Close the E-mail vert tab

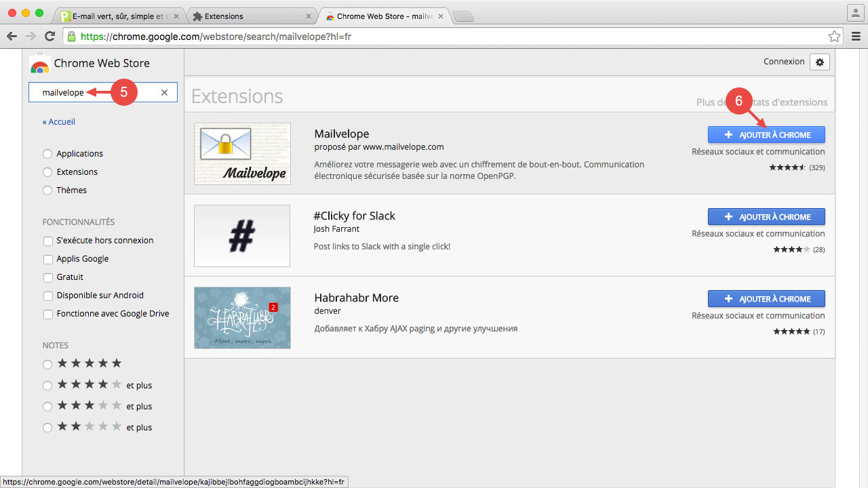pyautogui.click(x=175, y=16)
